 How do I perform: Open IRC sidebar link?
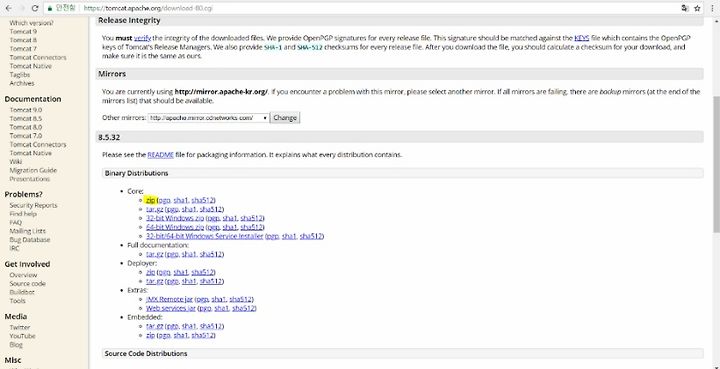click(15, 248)
